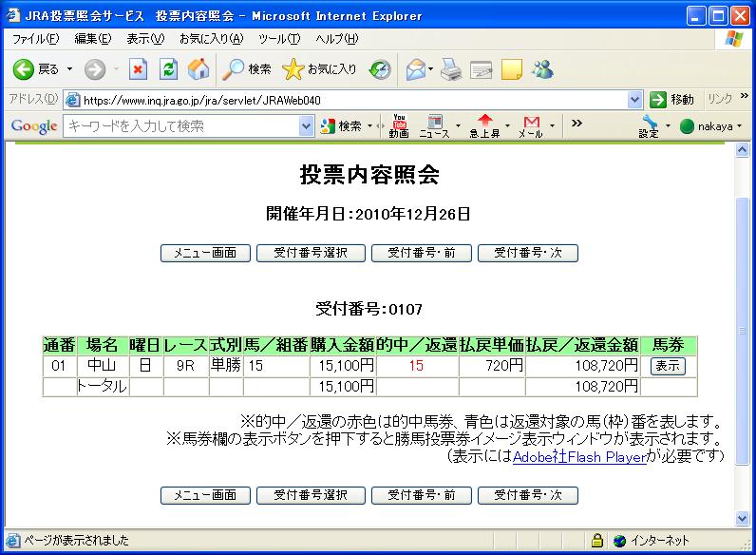Expand the Gmail button dropdown arrow
This screenshot has width=756, height=555.
coord(552,126)
